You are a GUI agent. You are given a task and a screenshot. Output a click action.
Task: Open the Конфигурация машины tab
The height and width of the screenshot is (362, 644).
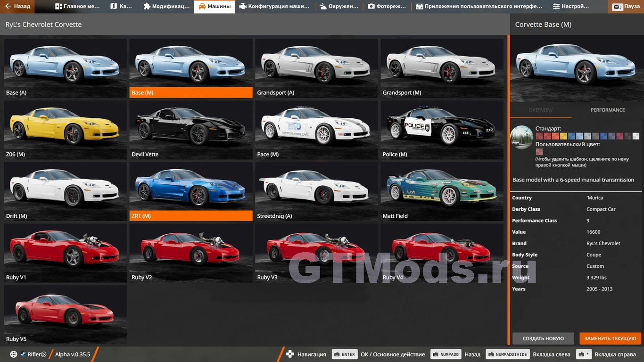point(274,7)
